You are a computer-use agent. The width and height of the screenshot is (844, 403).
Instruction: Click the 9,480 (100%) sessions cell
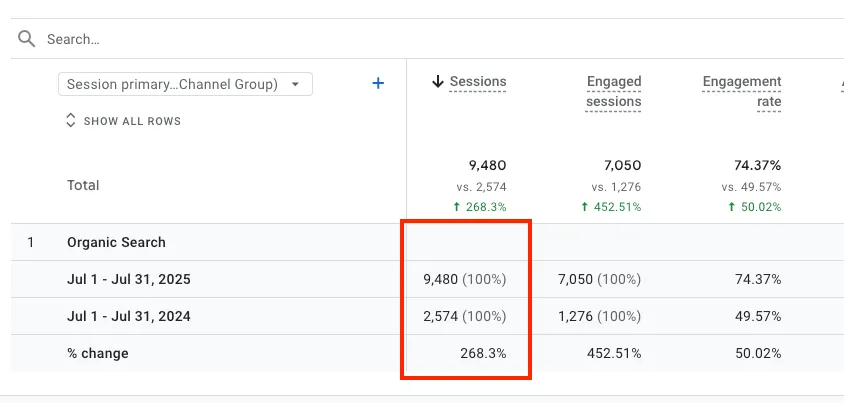pyautogui.click(x=465, y=279)
